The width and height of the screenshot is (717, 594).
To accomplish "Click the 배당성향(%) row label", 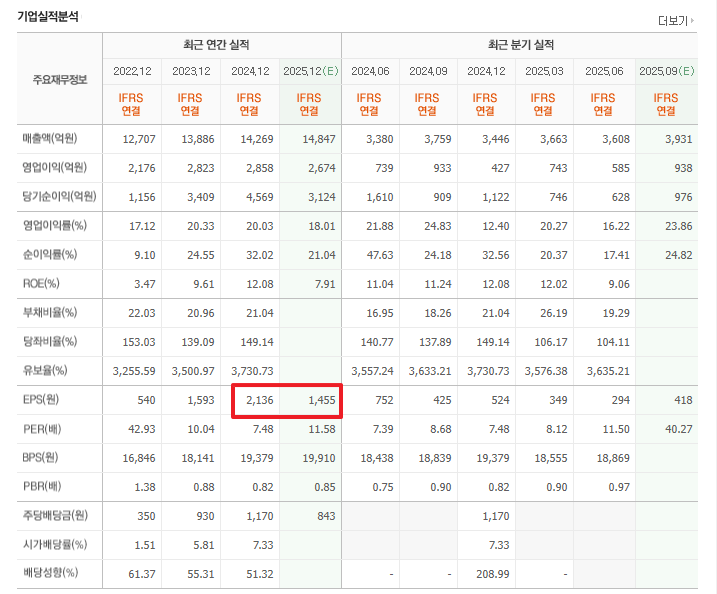I will 50,575.
